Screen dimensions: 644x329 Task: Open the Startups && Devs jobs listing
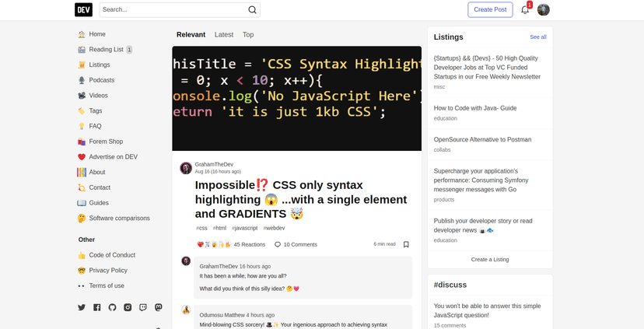[487, 68]
